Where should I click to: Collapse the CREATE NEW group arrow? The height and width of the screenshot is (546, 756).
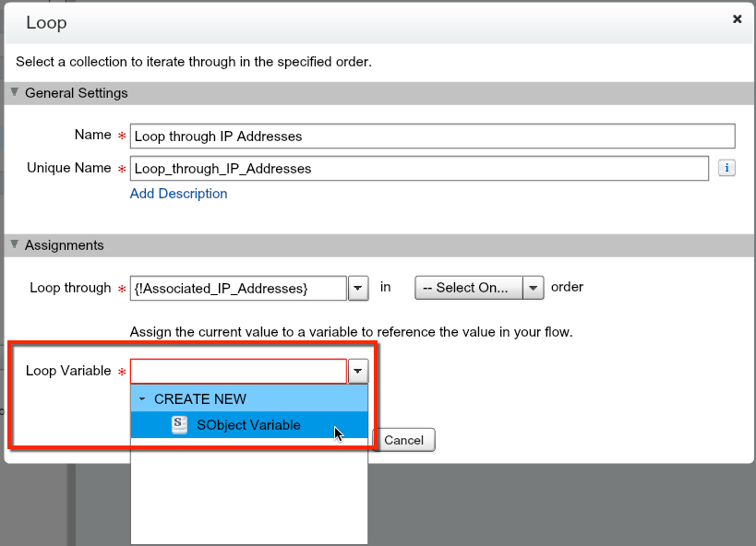pos(142,399)
